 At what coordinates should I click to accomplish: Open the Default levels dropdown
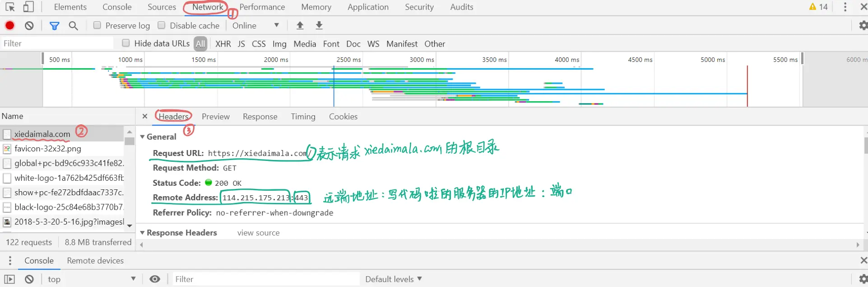click(394, 279)
